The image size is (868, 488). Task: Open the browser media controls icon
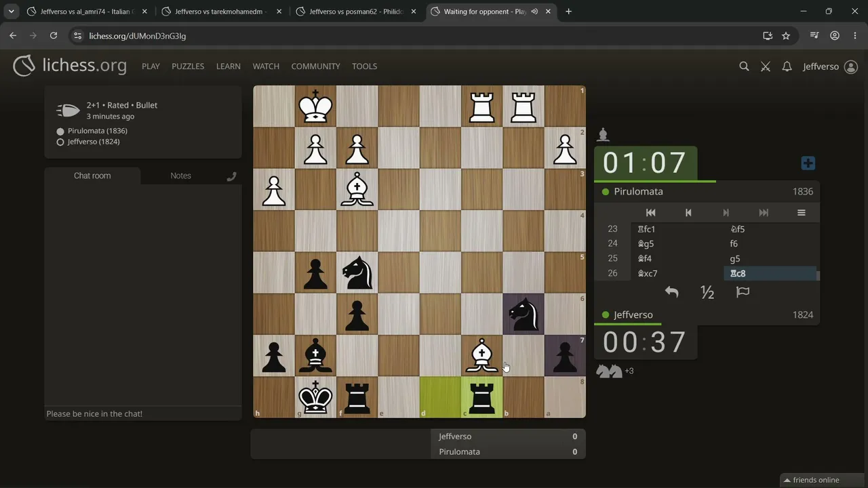(815, 36)
